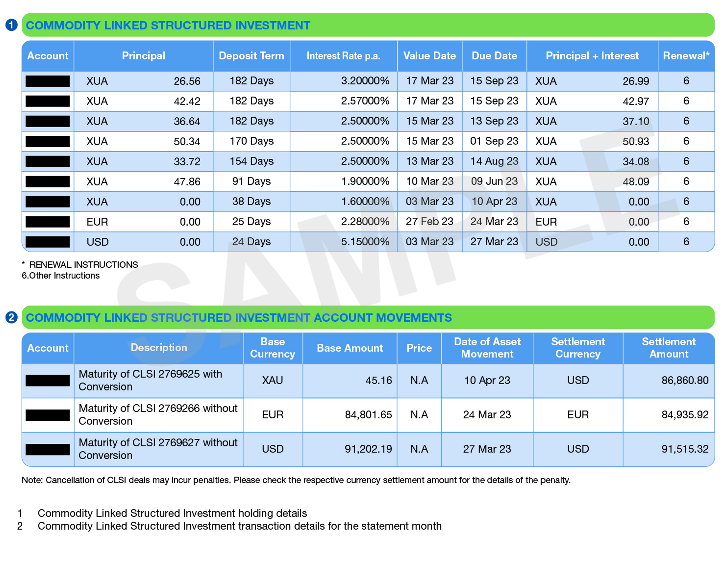This screenshot has width=728, height=564.
Task: Select the principal value 47.86
Action: pos(187,181)
